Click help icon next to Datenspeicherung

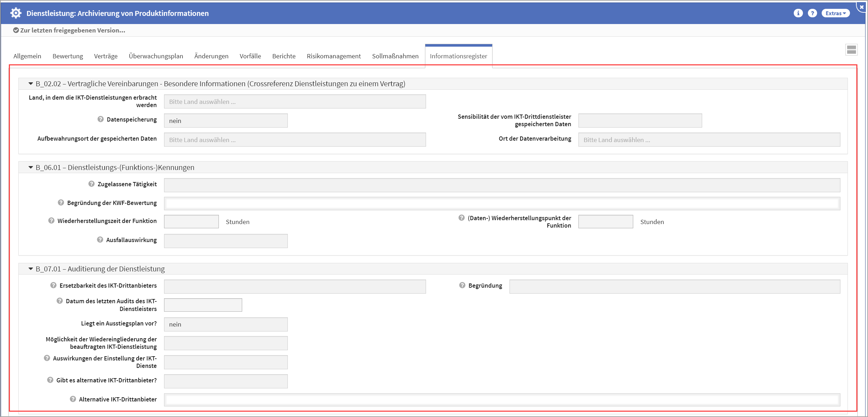tap(100, 119)
